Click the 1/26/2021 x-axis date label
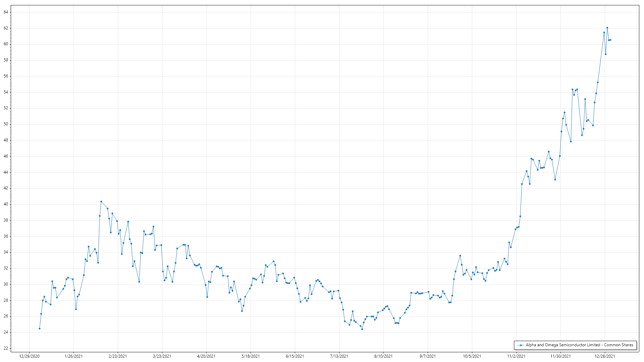This screenshot has height=362, width=644. [x=73, y=356]
